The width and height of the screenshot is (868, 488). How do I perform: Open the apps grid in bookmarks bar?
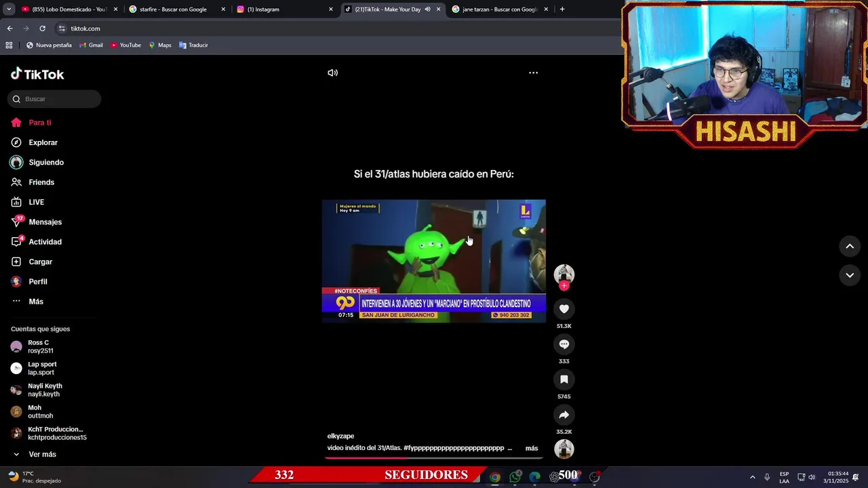tap(9, 45)
